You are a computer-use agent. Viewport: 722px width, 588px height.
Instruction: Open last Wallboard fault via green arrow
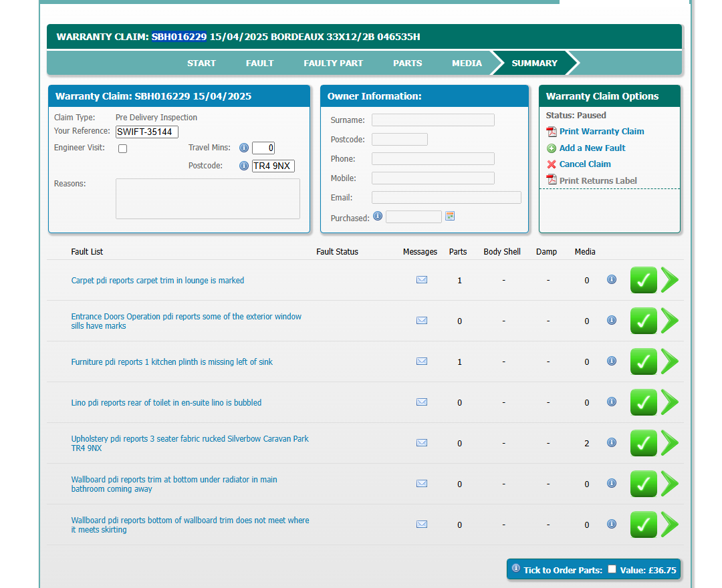pos(670,525)
